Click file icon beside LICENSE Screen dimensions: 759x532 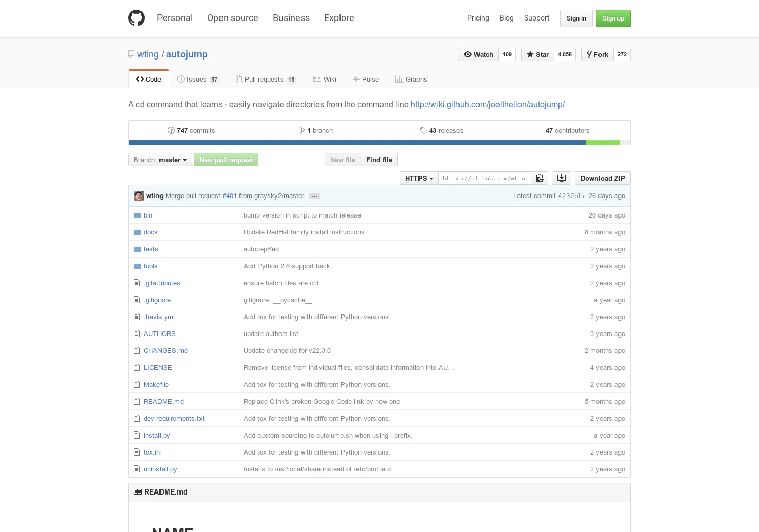[137, 367]
